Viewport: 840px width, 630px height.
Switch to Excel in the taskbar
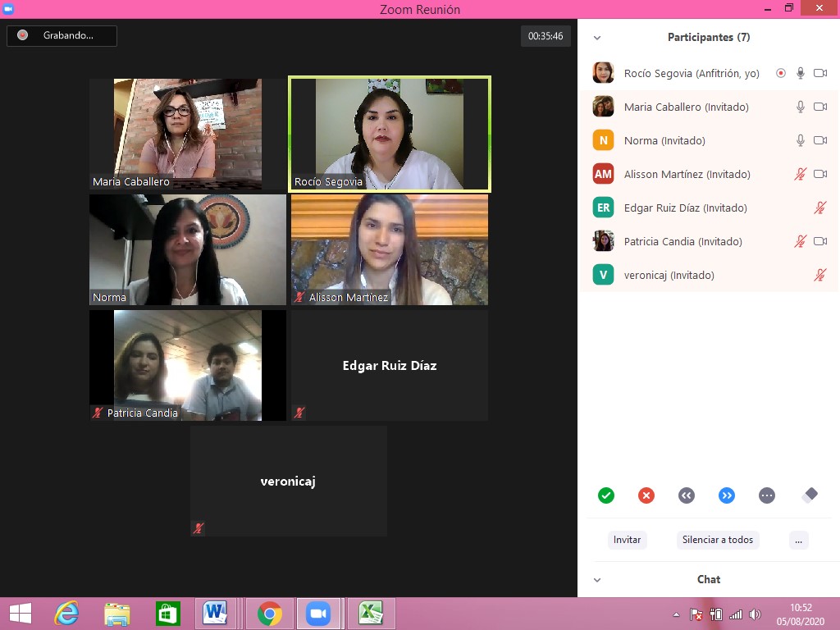[x=371, y=614]
